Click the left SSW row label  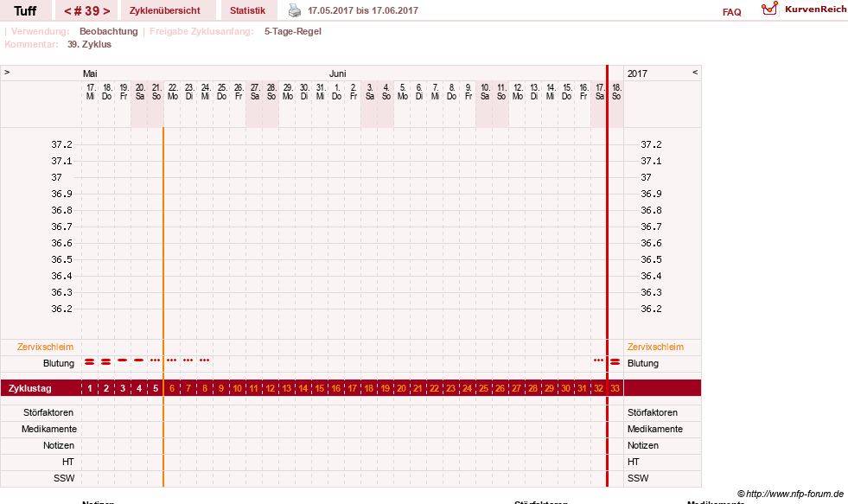coord(64,479)
